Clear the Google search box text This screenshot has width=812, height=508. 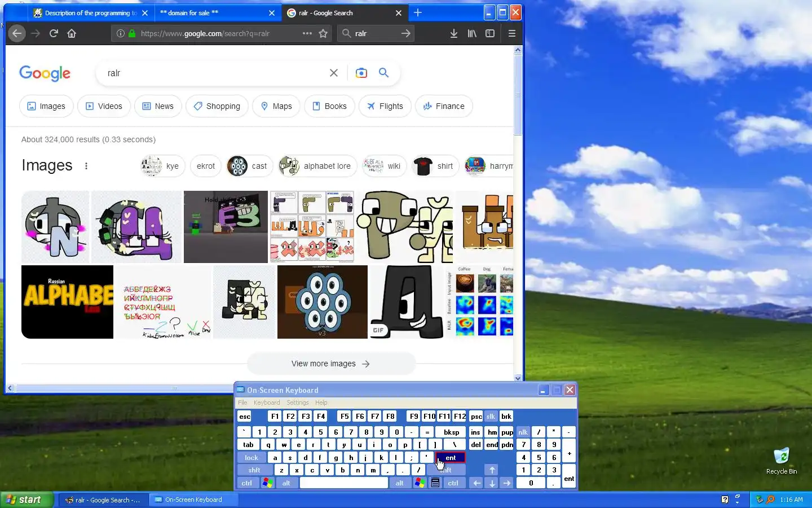(x=334, y=73)
